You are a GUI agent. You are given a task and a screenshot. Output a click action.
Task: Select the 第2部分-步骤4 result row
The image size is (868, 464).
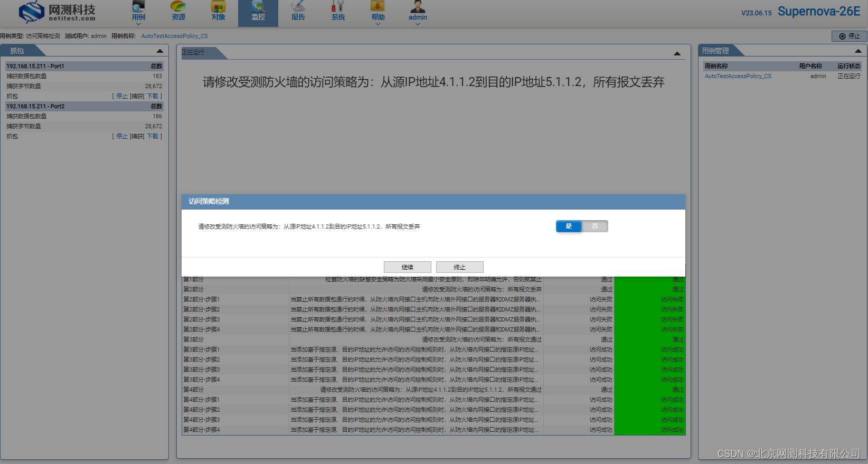click(433, 329)
